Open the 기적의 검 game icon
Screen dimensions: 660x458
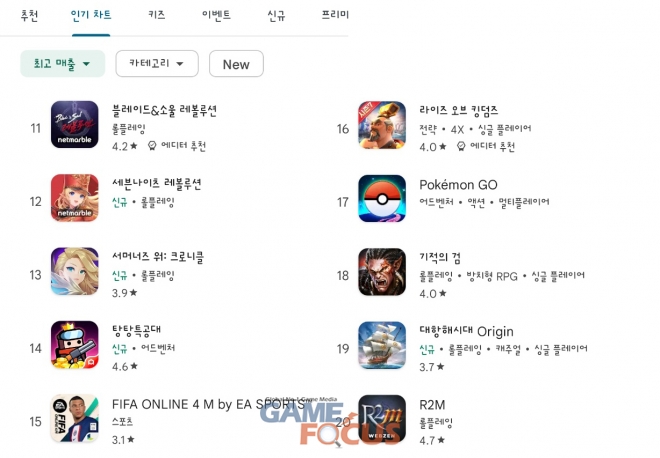pyautogui.click(x=382, y=272)
